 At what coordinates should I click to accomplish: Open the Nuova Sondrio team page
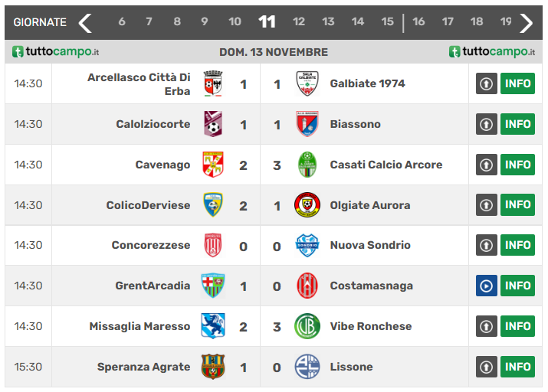[370, 245]
